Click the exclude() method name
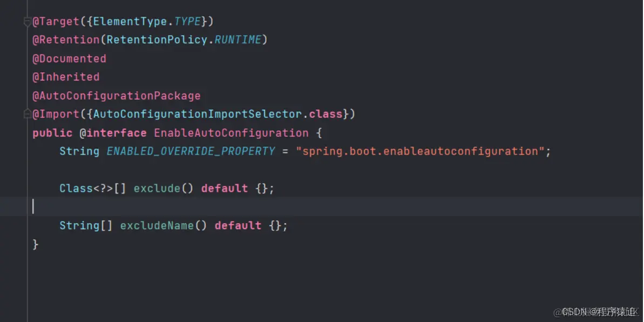Image resolution: width=644 pixels, height=322 pixels. click(x=157, y=189)
